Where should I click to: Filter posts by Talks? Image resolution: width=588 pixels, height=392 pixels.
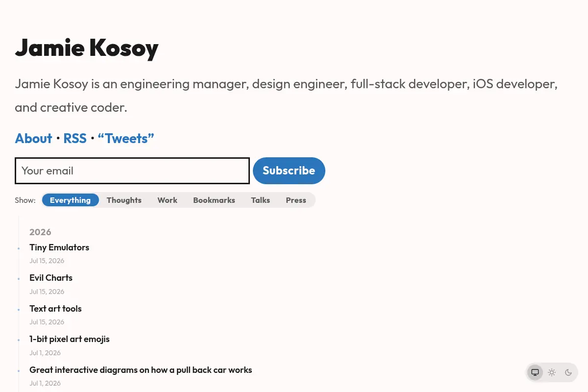261,200
